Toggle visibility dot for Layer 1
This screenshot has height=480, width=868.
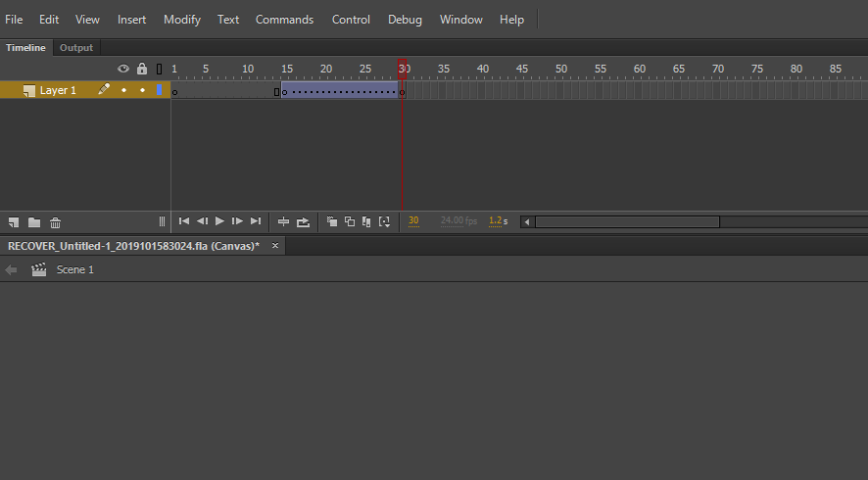(x=124, y=90)
